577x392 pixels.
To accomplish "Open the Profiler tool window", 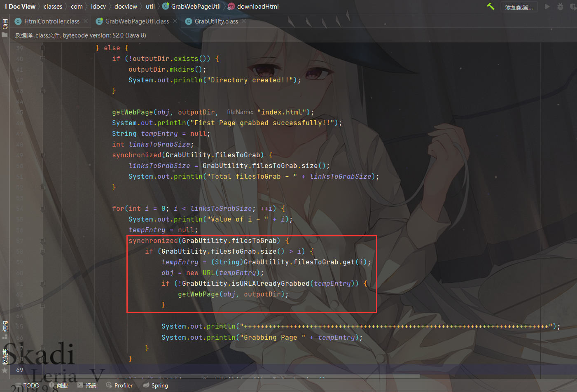I will (x=119, y=385).
